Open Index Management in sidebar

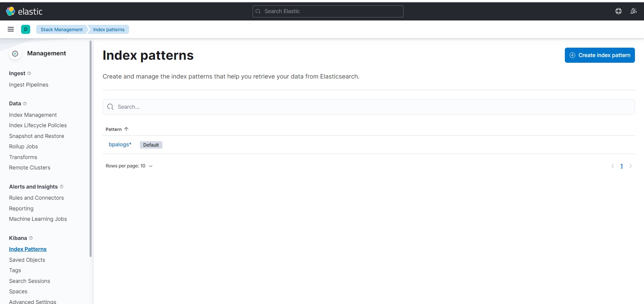(x=33, y=115)
